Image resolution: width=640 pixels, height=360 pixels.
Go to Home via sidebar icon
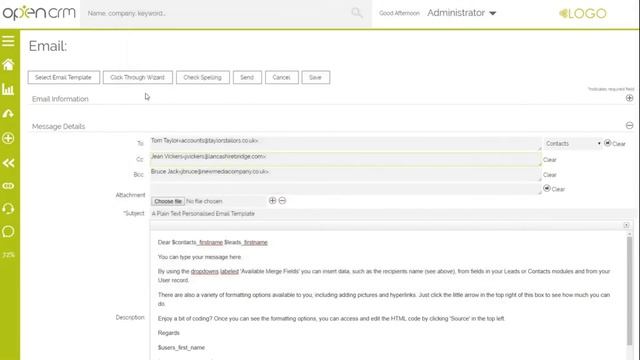(x=8, y=64)
